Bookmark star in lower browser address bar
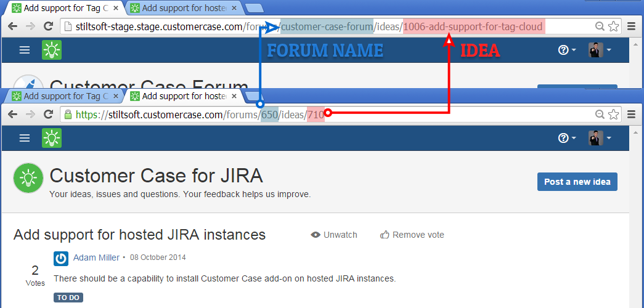The width and height of the screenshot is (644, 308). pyautogui.click(x=614, y=115)
